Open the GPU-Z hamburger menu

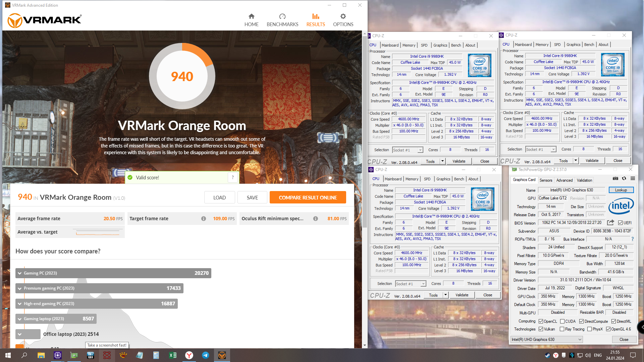point(633,179)
